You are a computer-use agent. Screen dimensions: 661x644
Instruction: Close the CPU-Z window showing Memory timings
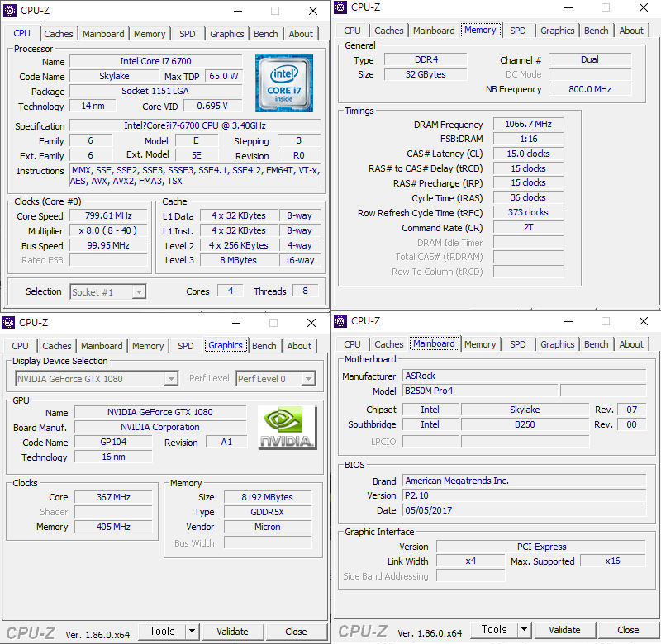(x=644, y=7)
